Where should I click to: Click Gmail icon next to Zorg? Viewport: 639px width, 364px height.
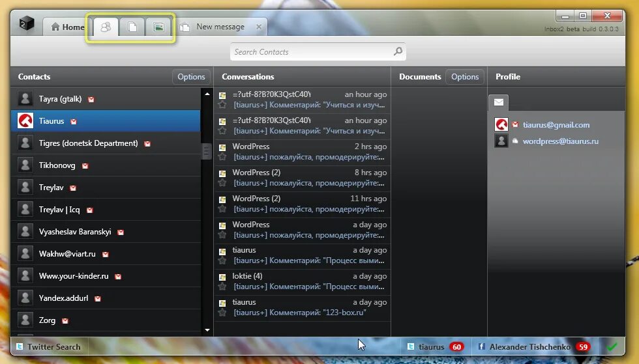65,321
